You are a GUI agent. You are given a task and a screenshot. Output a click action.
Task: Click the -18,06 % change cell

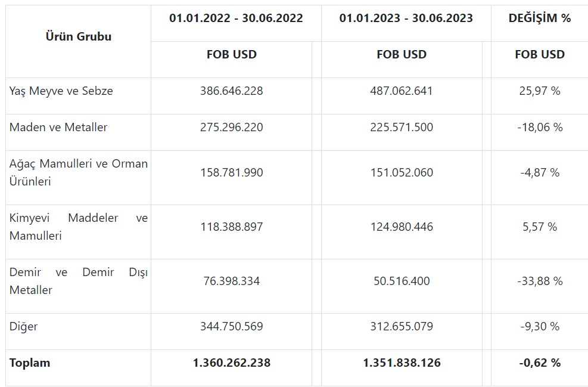540,127
